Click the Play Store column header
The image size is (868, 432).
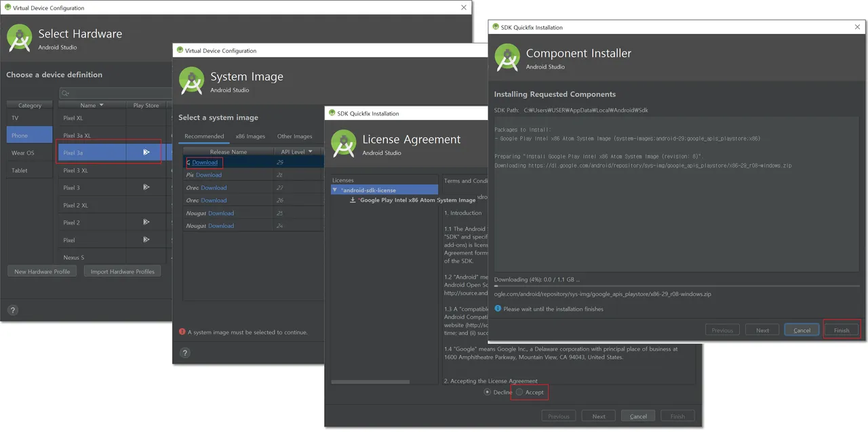[x=146, y=105]
